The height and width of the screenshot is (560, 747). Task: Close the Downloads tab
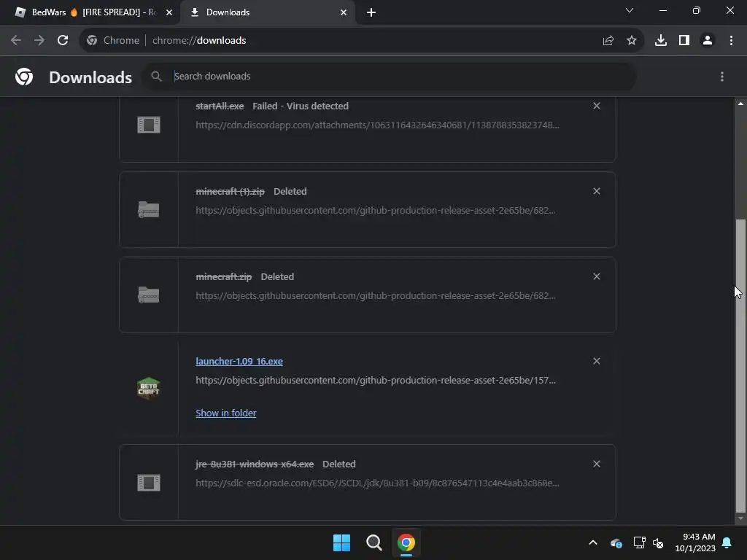344,12
